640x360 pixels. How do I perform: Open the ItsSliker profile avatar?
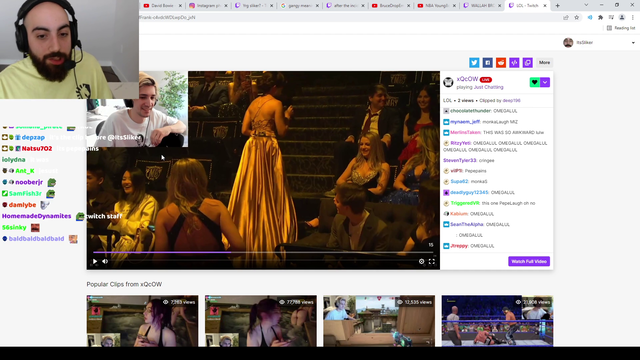click(568, 42)
